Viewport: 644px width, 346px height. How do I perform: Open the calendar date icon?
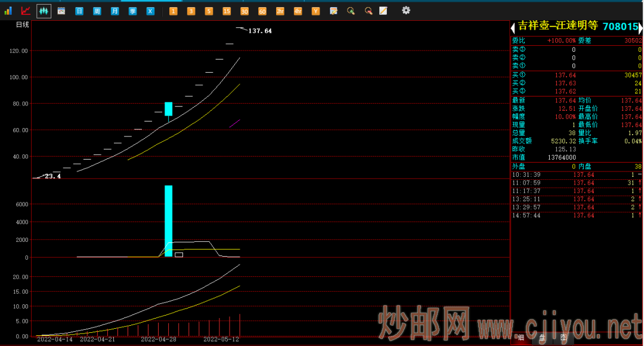[x=61, y=11]
